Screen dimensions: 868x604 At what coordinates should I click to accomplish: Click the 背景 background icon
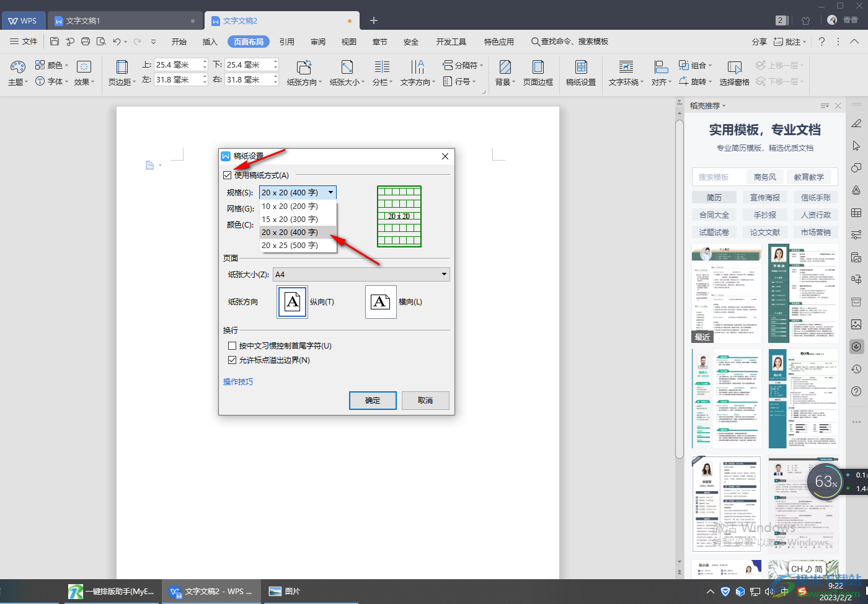point(505,67)
